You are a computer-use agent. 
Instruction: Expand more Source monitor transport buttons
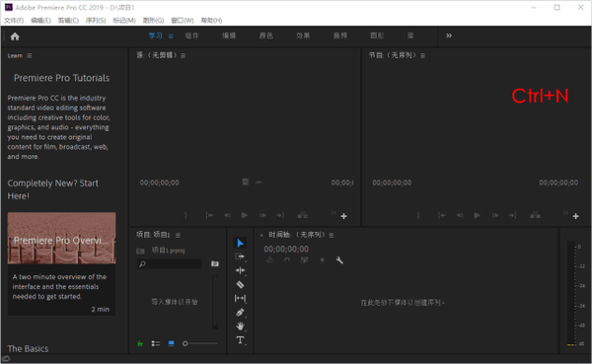[333, 213]
